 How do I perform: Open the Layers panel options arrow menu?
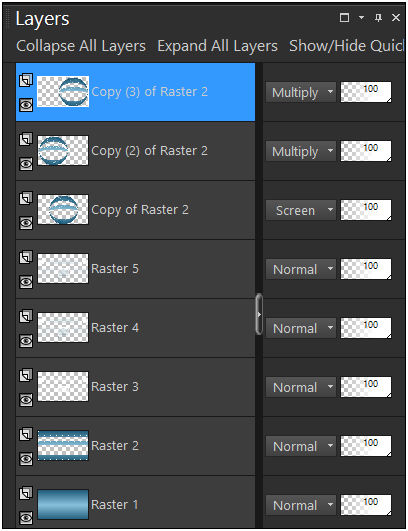point(361,17)
